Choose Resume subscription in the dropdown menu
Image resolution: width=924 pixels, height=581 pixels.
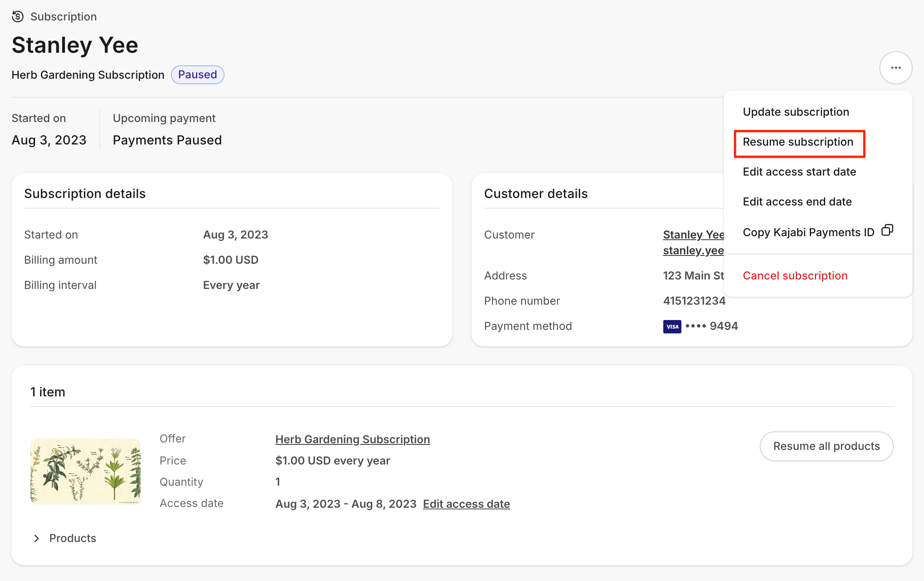[x=798, y=142]
